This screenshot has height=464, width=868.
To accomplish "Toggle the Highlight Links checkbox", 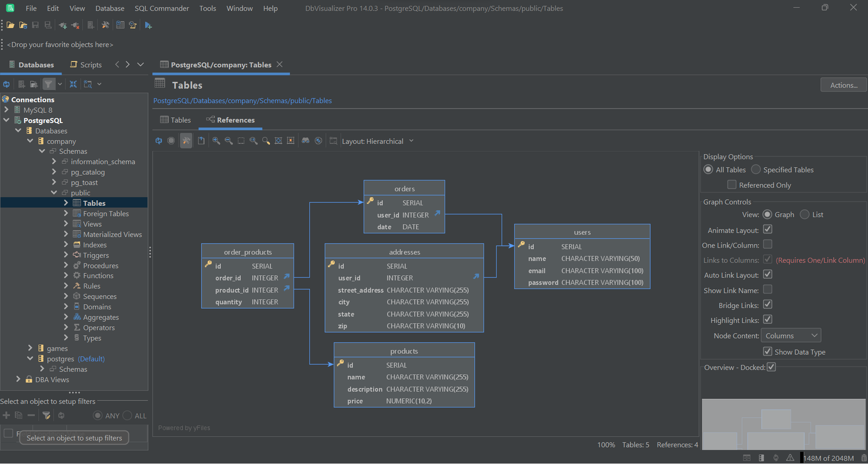I will coord(768,319).
